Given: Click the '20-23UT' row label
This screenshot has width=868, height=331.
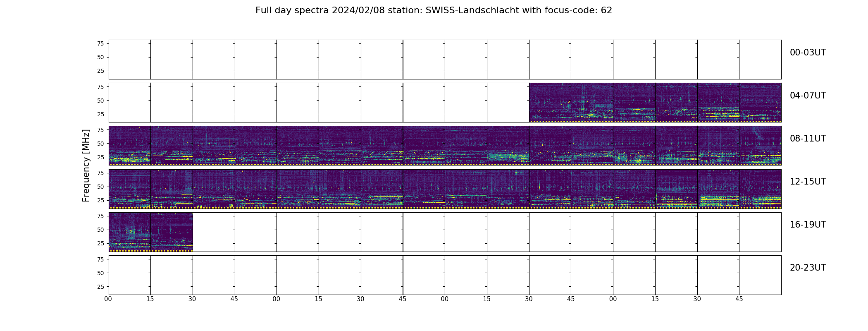Looking at the screenshot, I should coord(808,268).
